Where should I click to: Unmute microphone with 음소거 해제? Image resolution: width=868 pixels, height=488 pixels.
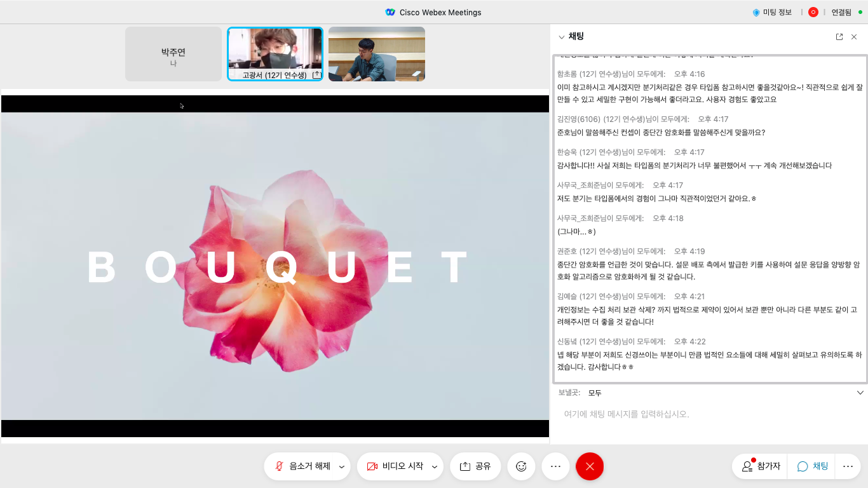pos(302,466)
